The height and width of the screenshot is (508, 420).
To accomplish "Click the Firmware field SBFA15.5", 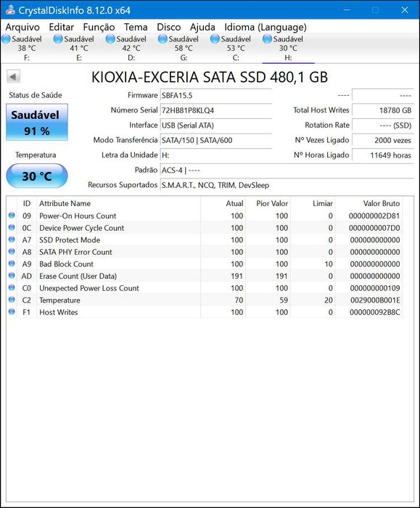I will (x=216, y=95).
